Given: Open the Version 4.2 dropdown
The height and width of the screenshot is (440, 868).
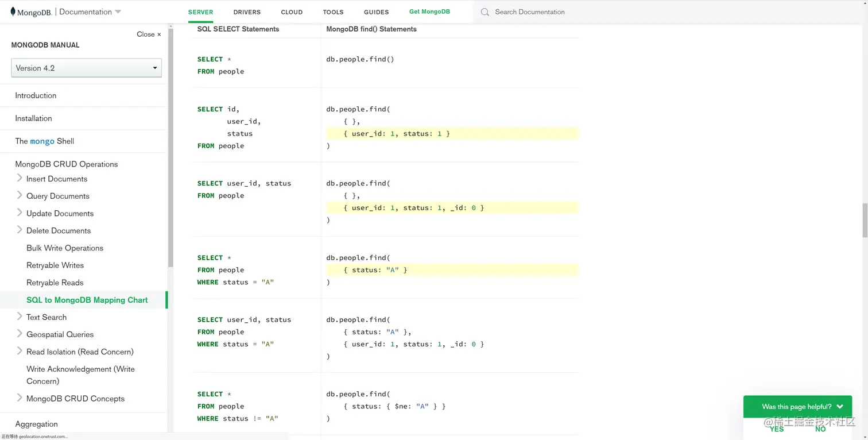Looking at the screenshot, I should click(x=86, y=68).
